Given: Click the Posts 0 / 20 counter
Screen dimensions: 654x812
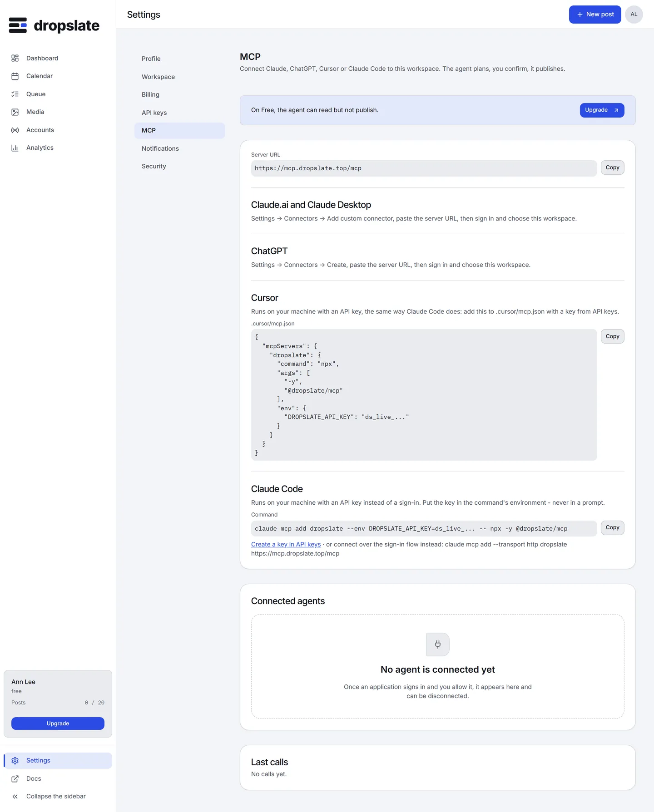Looking at the screenshot, I should (x=58, y=703).
